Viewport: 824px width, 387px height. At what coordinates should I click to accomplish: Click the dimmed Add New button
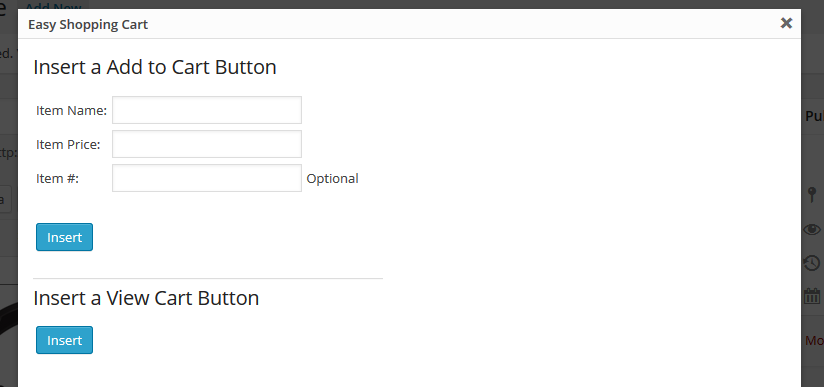(54, 5)
